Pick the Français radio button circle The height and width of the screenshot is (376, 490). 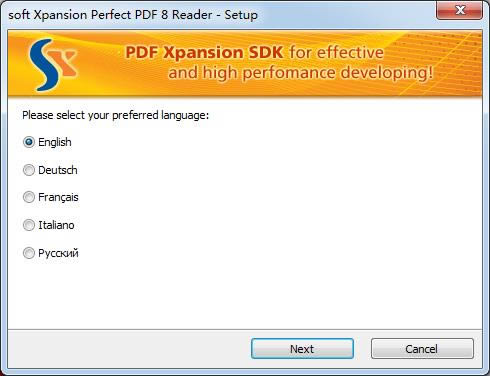pyautogui.click(x=29, y=197)
